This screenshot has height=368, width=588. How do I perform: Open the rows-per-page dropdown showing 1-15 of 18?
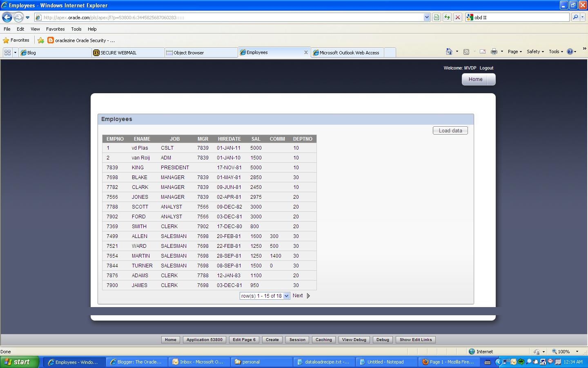[x=265, y=295]
